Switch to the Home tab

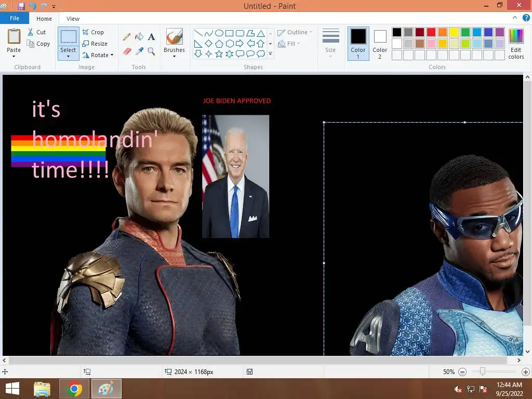(44, 19)
